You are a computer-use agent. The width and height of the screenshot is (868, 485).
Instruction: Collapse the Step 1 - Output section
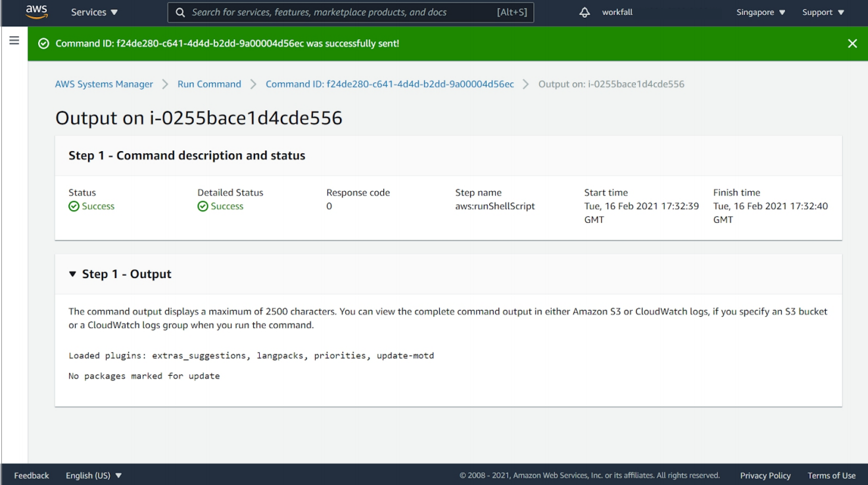tap(72, 274)
